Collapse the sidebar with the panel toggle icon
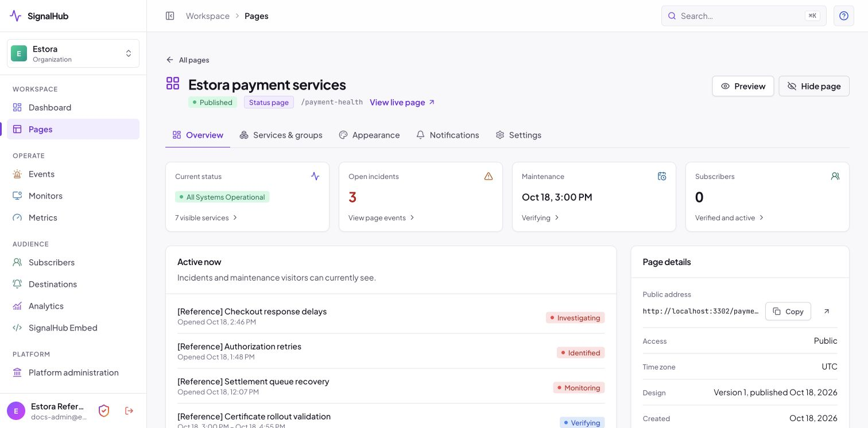This screenshot has height=428, width=868. [x=170, y=16]
